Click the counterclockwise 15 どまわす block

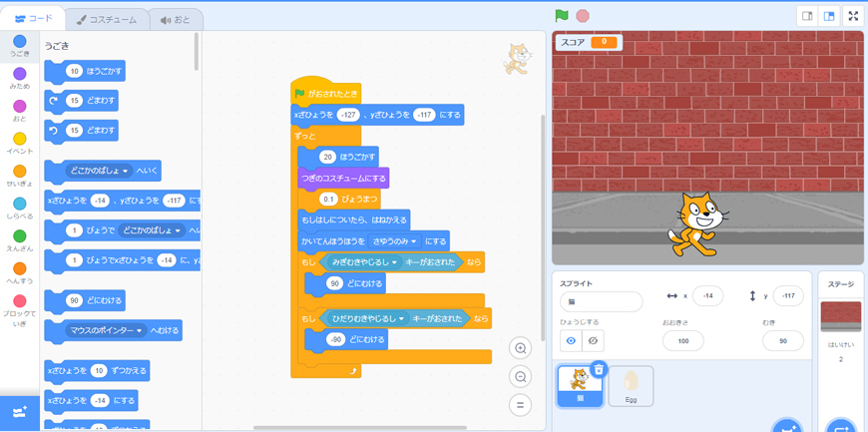[x=82, y=131]
